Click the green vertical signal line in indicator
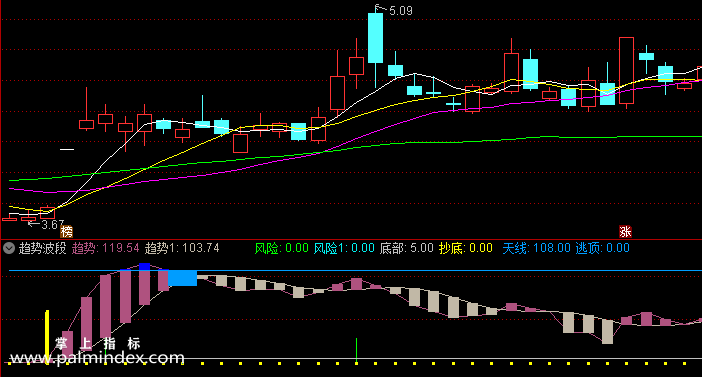Viewport: 702px width, 377px height. pyautogui.click(x=356, y=350)
